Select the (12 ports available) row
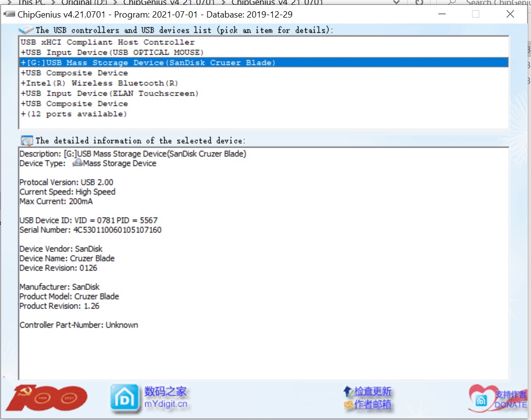Screen dimensions: 531x420 pyautogui.click(x=264, y=114)
